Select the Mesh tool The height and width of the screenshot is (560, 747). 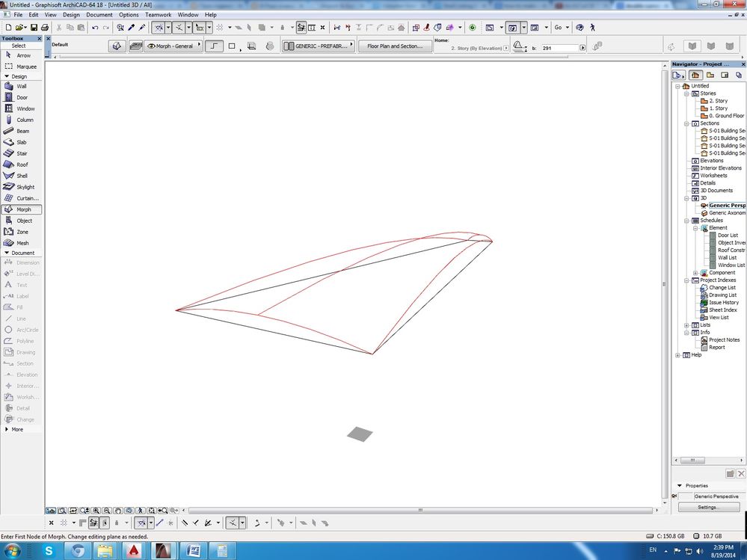click(22, 243)
